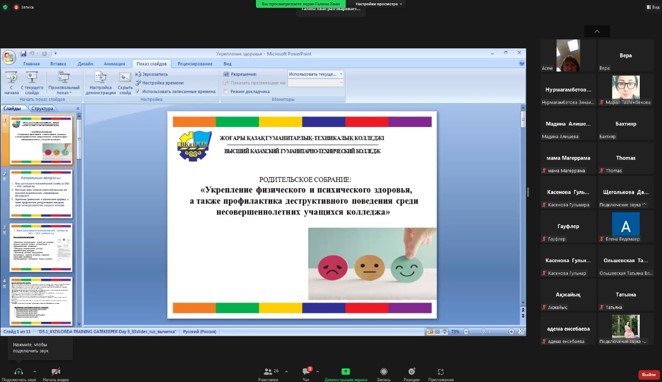This screenshot has height=382, width=662.
Task: Toggle 'Использовать записанные времена' checkbox
Action: (138, 91)
